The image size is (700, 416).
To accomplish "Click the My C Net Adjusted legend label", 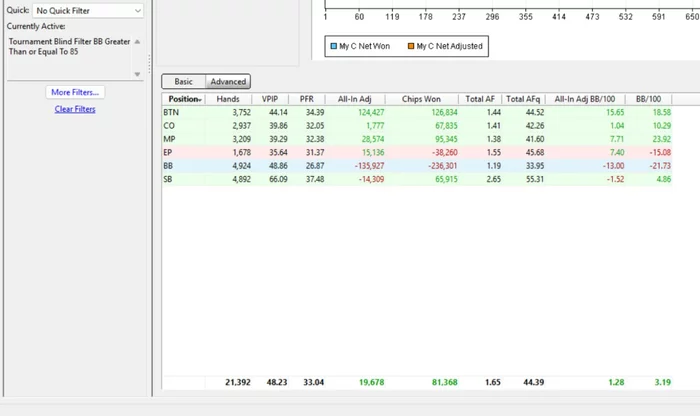I will pos(450,46).
